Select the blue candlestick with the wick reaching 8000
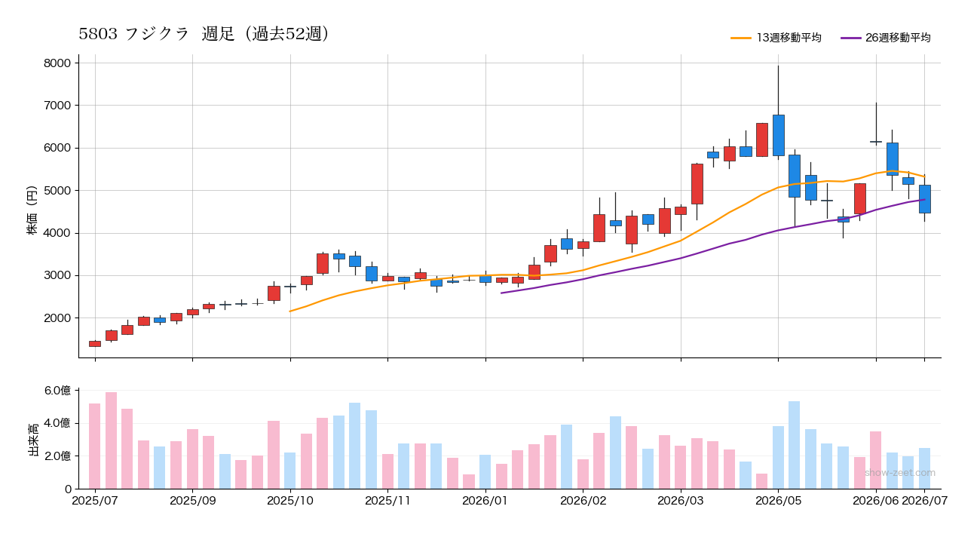Viewport: 980px width, 543px height. (778, 135)
